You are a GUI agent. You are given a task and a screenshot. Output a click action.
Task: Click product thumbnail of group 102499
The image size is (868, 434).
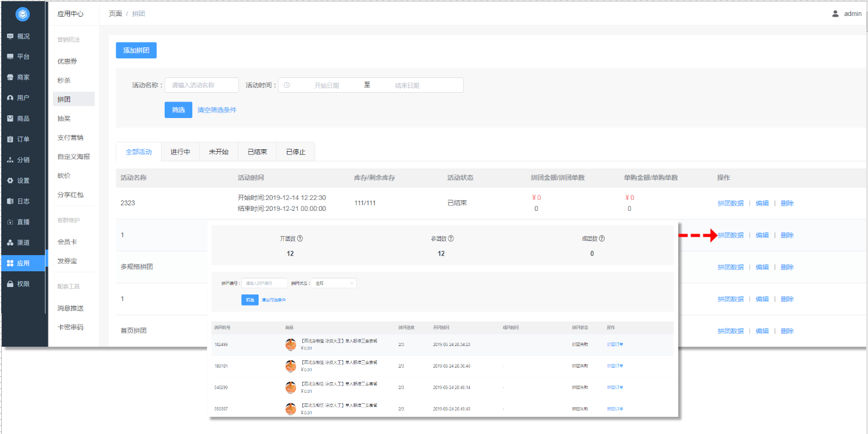click(x=291, y=344)
